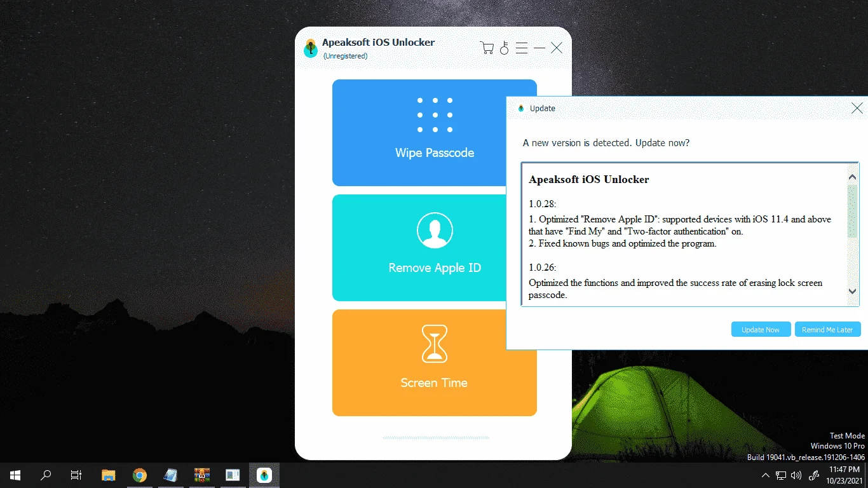Open the taskbar clock and date
This screenshot has height=488, width=868.
(x=843, y=475)
